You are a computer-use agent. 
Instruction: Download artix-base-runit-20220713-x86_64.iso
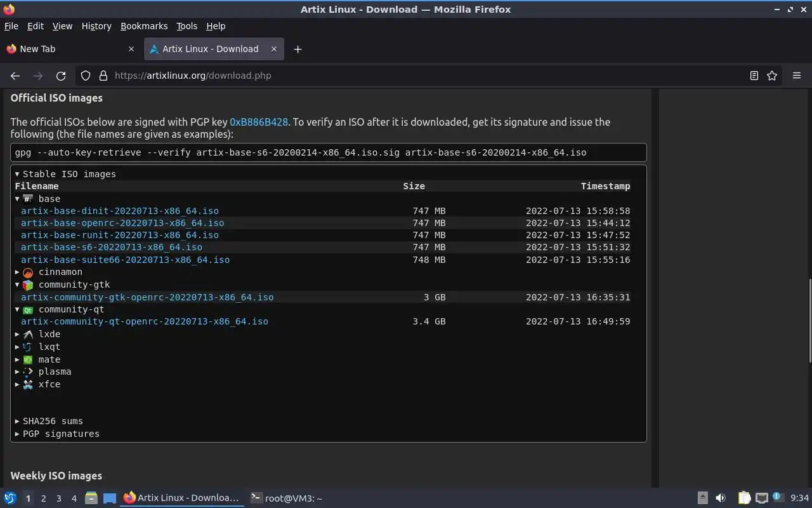[x=120, y=235]
